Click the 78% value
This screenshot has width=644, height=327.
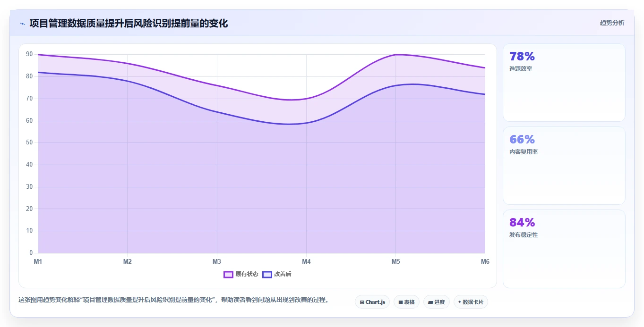(522, 57)
